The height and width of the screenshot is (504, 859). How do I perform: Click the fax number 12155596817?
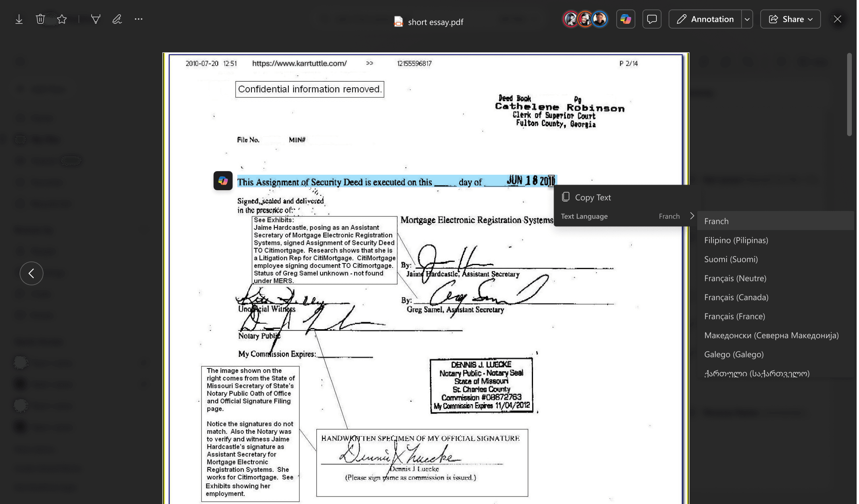click(414, 63)
